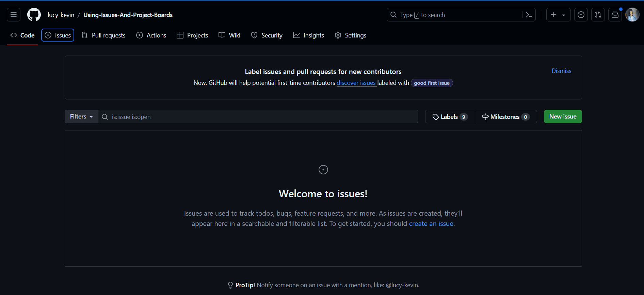Open the hamburger navigation menu
Viewport: 644px width, 295px height.
tap(14, 15)
